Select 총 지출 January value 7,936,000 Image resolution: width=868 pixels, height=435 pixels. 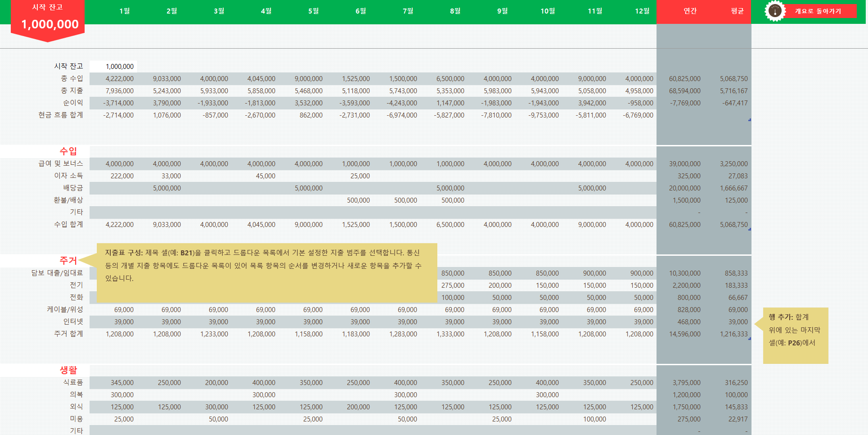click(x=119, y=91)
